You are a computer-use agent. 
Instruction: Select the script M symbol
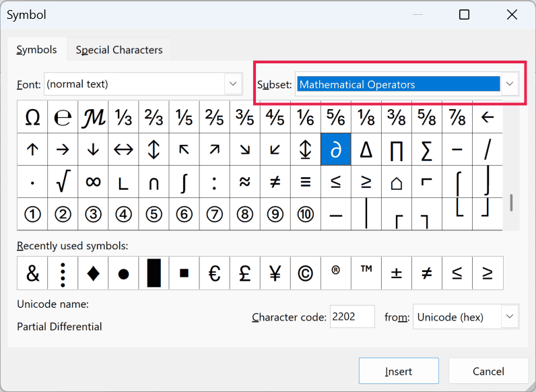[93, 117]
